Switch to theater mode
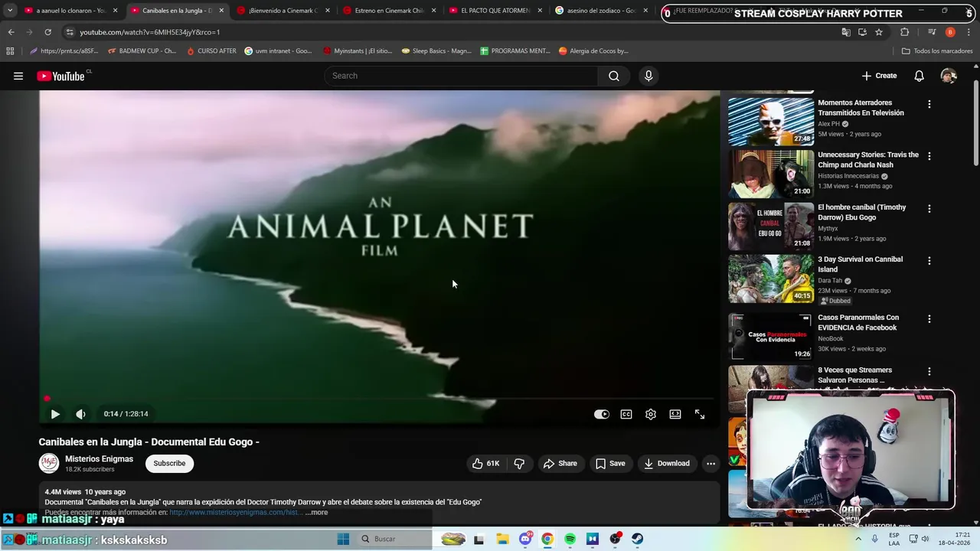The image size is (980, 551). (675, 414)
